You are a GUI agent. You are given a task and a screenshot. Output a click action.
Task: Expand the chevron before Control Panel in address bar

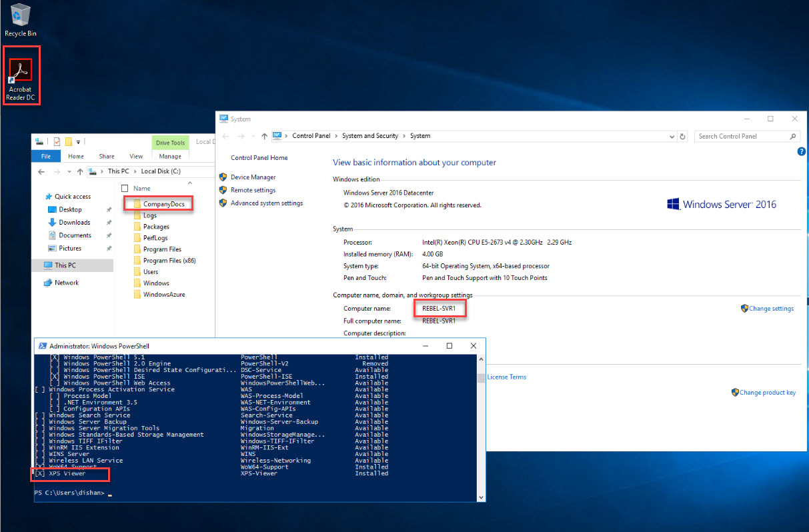tap(287, 136)
